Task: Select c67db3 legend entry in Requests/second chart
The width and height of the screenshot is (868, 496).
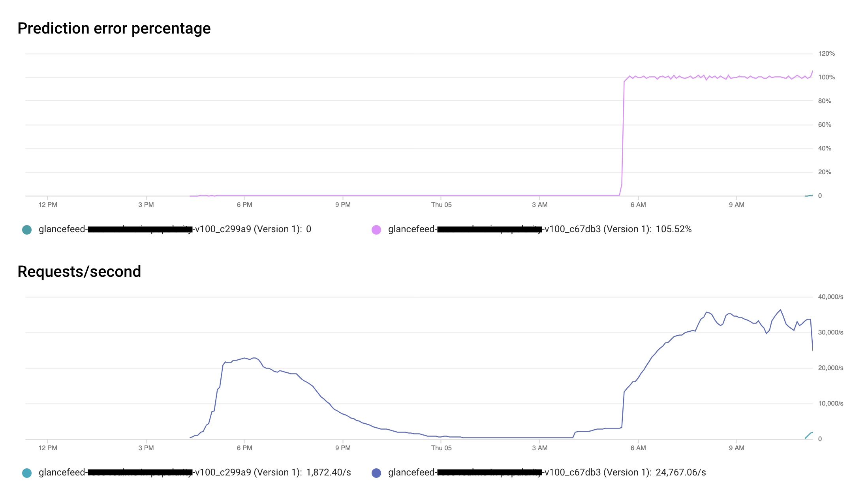Action: click(x=539, y=473)
